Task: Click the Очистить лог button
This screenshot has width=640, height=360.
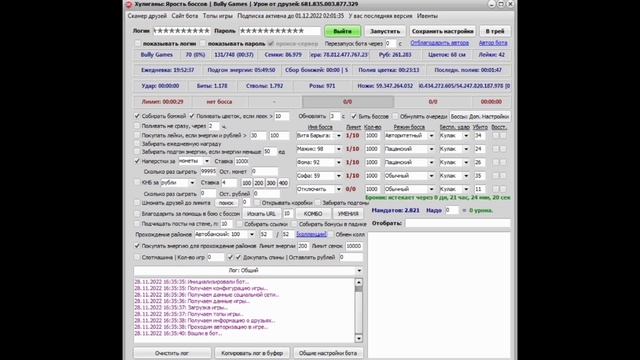Action: [x=172, y=353]
